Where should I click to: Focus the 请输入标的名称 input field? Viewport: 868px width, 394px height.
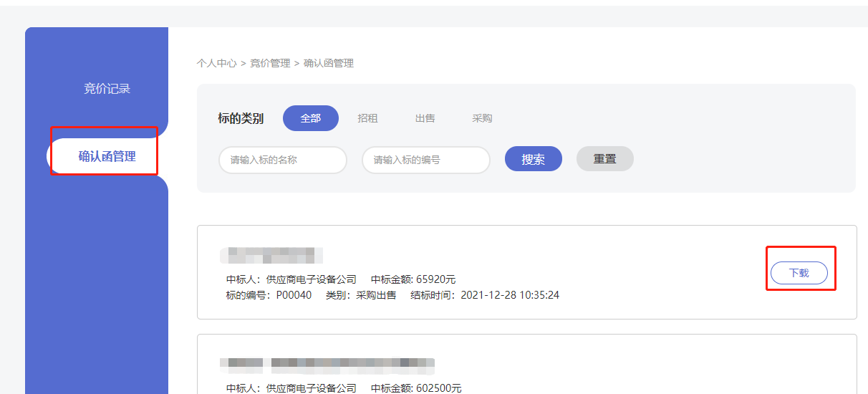point(282,160)
